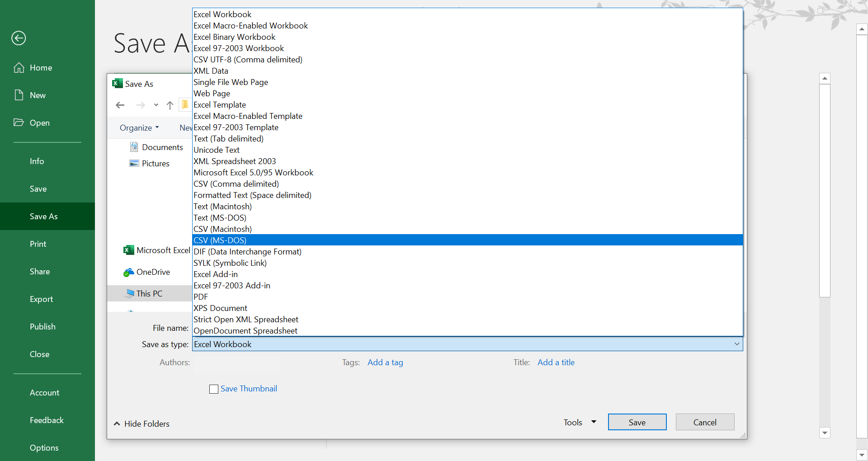868x461 pixels.
Task: Click the Documents folder icon
Action: pos(134,147)
